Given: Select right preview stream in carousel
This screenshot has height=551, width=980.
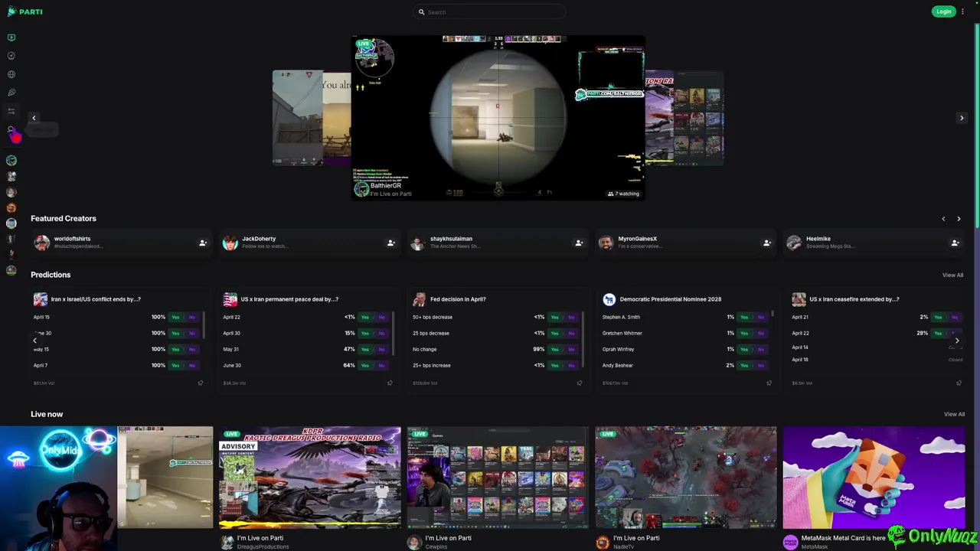Looking at the screenshot, I should pos(684,118).
